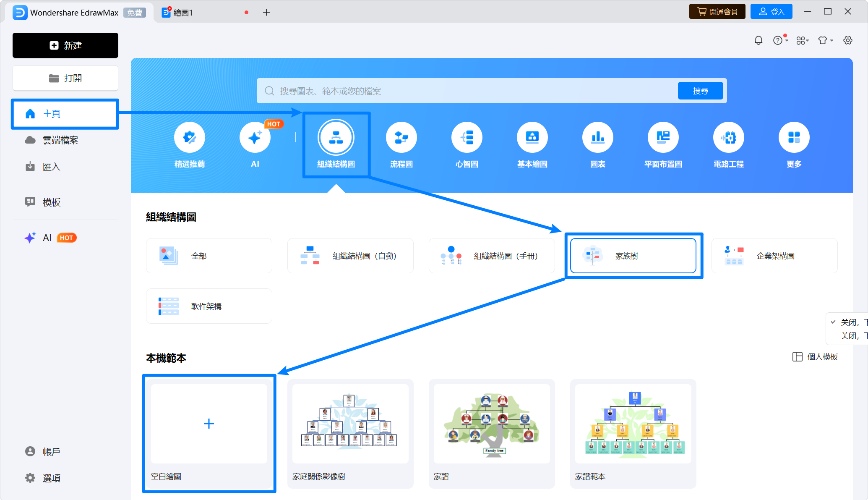Go to 主頁 in the sidebar

(x=65, y=114)
